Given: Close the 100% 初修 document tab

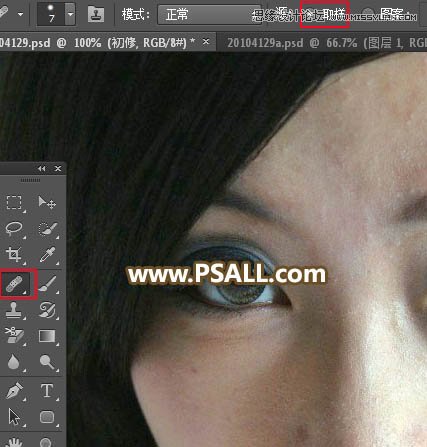Looking at the screenshot, I should pyautogui.click(x=206, y=42).
